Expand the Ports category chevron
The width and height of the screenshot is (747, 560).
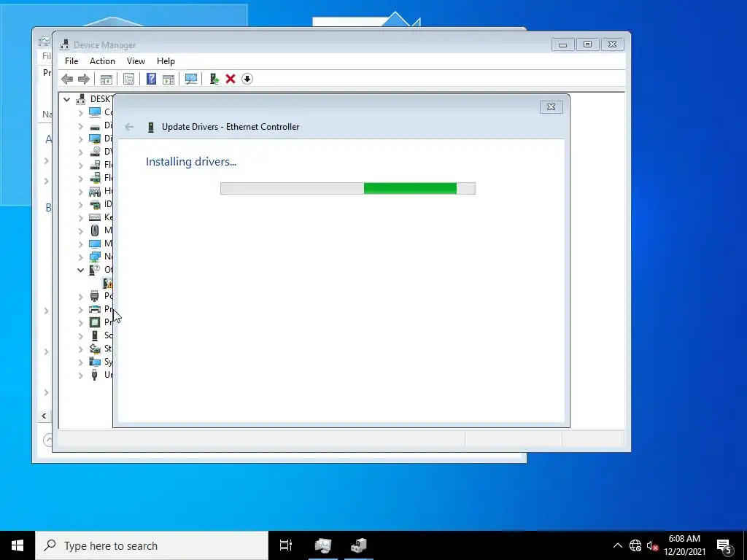pyautogui.click(x=80, y=297)
